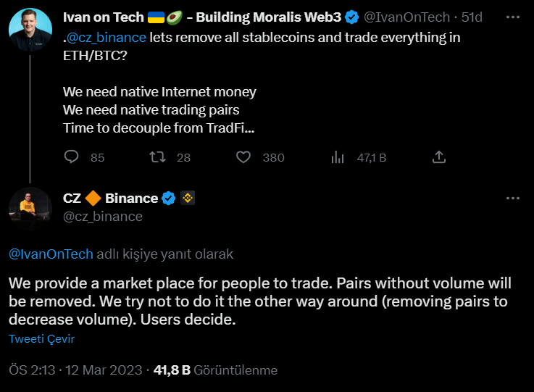Open view analytics icon showing 47,1 B
534x392 pixels.
[x=337, y=157]
